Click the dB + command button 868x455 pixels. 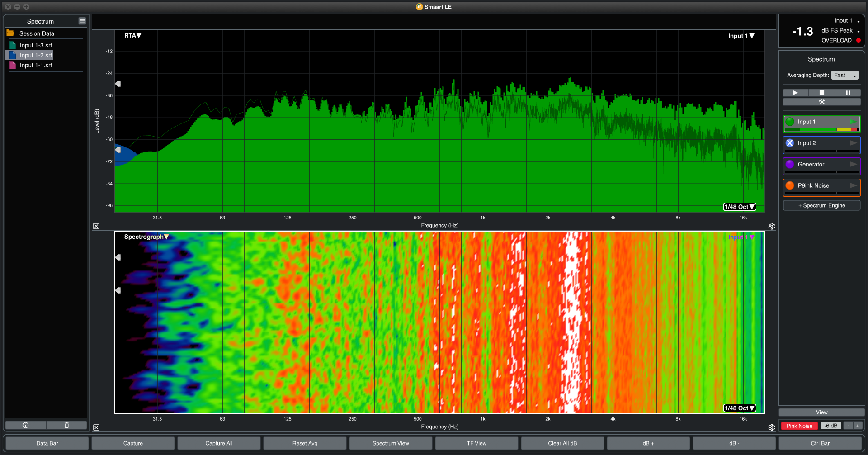tap(648, 443)
